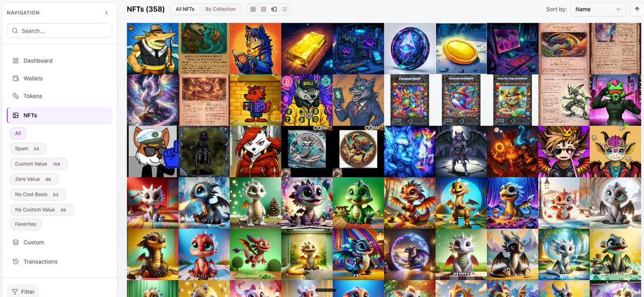Image resolution: width=644 pixels, height=297 pixels.
Task: Open the green-haired pink neon character NFT
Action: (616, 100)
